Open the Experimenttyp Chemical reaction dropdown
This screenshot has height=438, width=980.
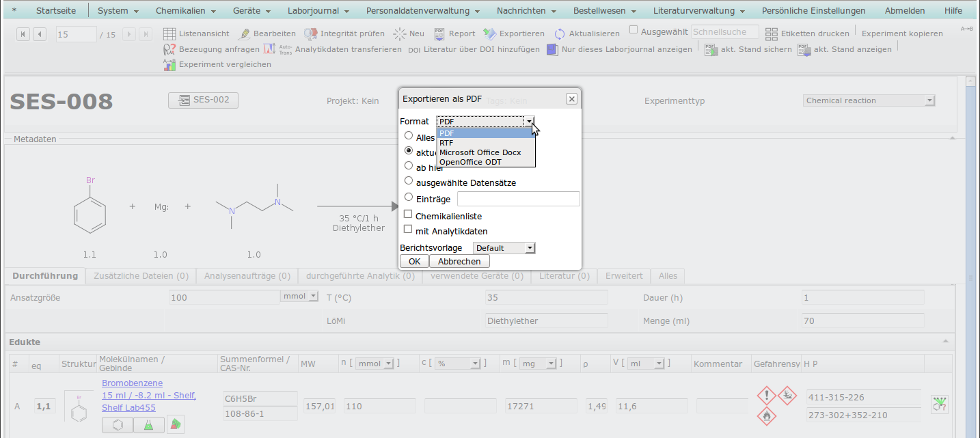(869, 100)
